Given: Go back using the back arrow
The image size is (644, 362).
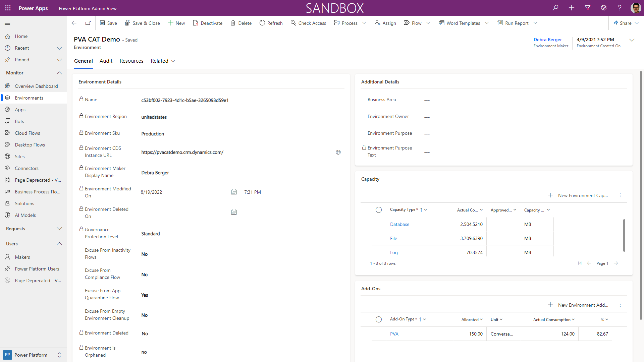Looking at the screenshot, I should [74, 23].
